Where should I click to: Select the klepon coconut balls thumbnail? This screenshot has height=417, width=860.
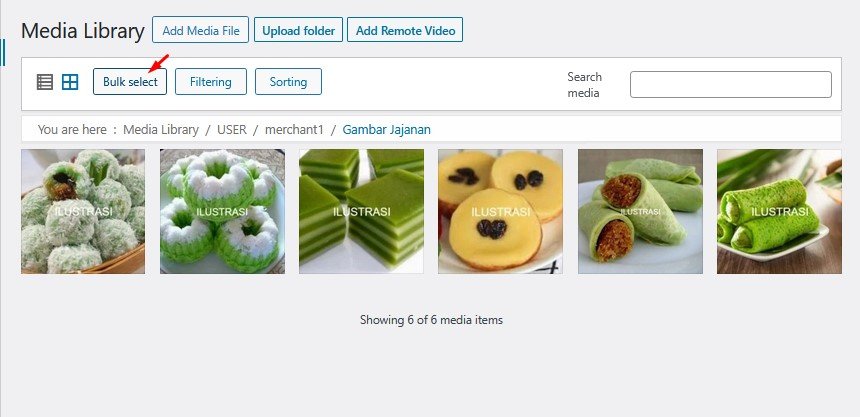coord(83,211)
